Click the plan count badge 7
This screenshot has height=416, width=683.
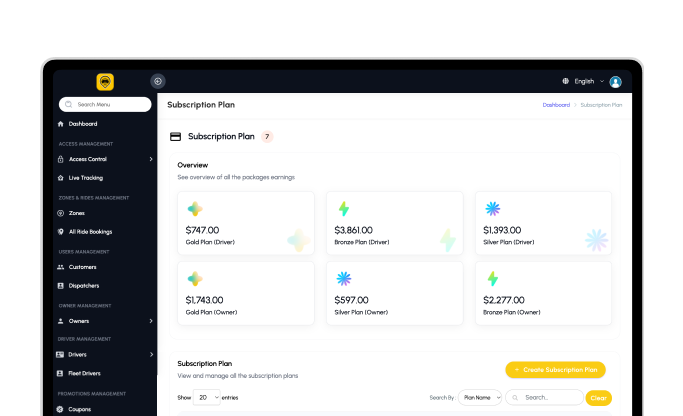pyautogui.click(x=267, y=136)
